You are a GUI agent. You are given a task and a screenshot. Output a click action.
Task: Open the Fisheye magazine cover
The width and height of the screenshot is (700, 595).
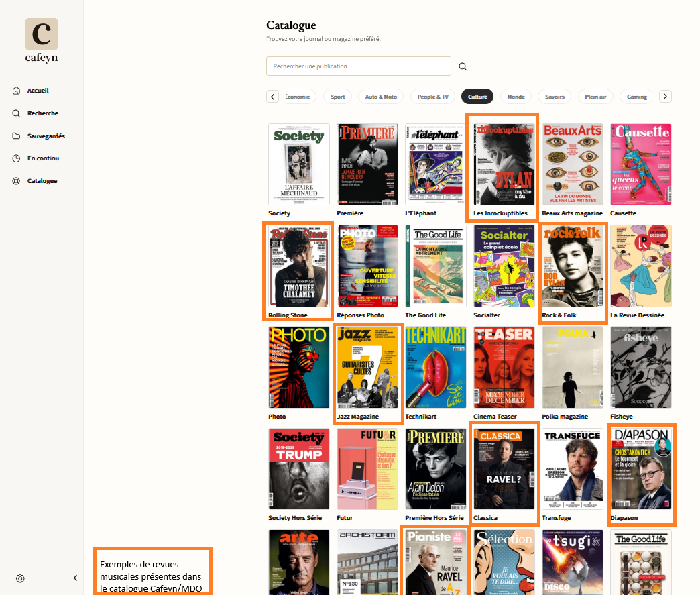tap(640, 367)
